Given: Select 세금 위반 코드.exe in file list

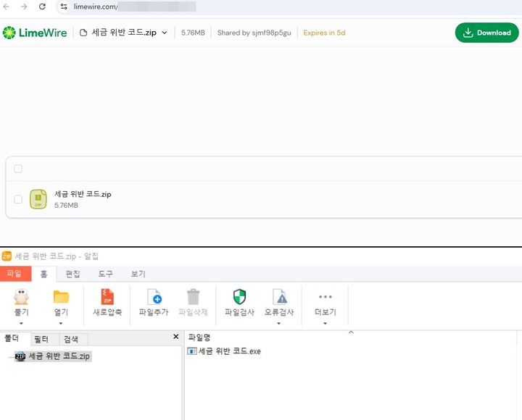Looking at the screenshot, I should [229, 351].
